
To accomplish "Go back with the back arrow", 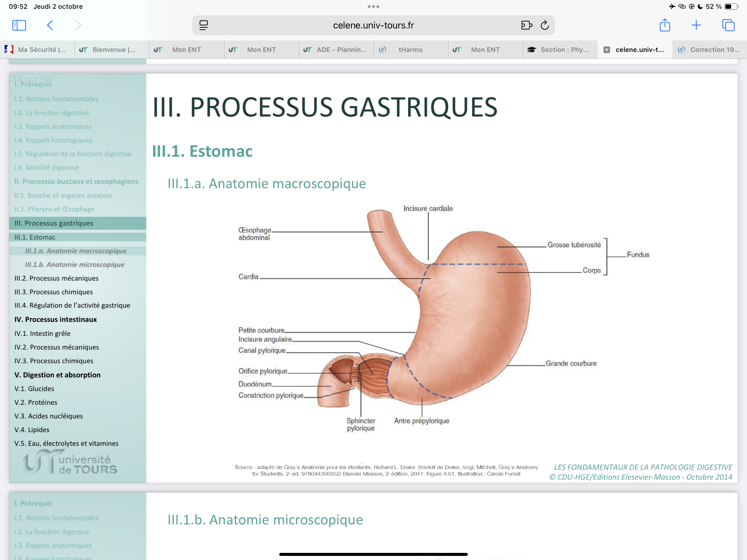I will pyautogui.click(x=50, y=25).
